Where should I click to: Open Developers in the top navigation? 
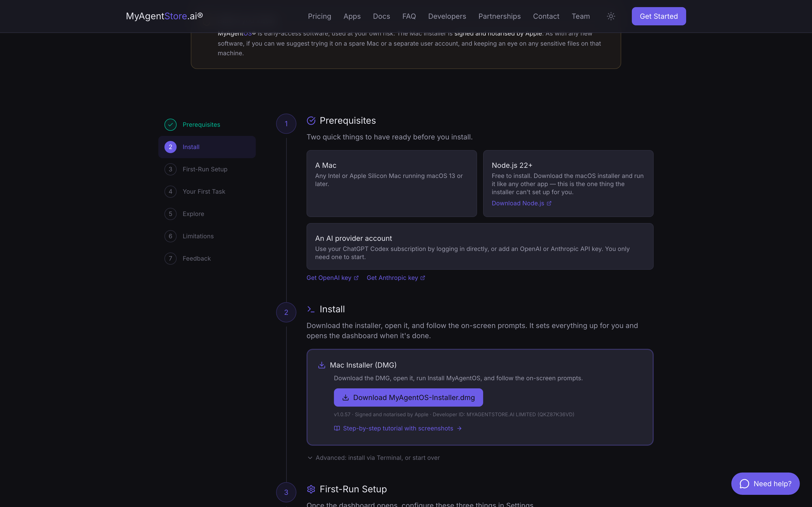point(447,16)
